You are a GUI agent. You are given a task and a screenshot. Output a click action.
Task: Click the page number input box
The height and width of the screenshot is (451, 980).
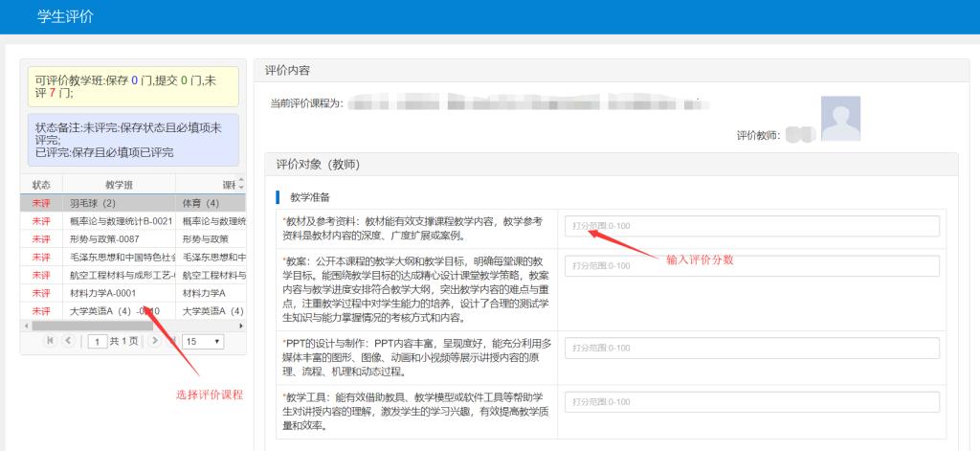(97, 341)
